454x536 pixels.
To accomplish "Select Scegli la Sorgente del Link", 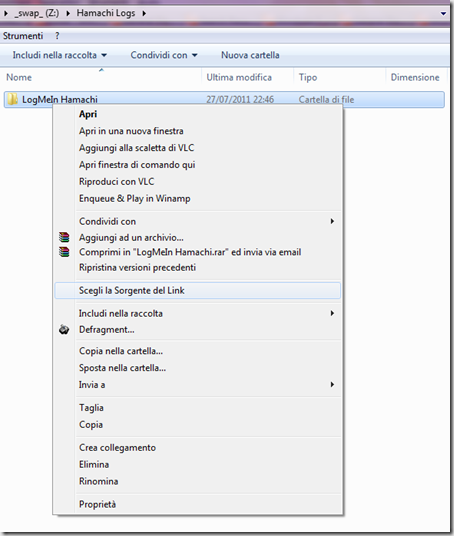I will 198,291.
